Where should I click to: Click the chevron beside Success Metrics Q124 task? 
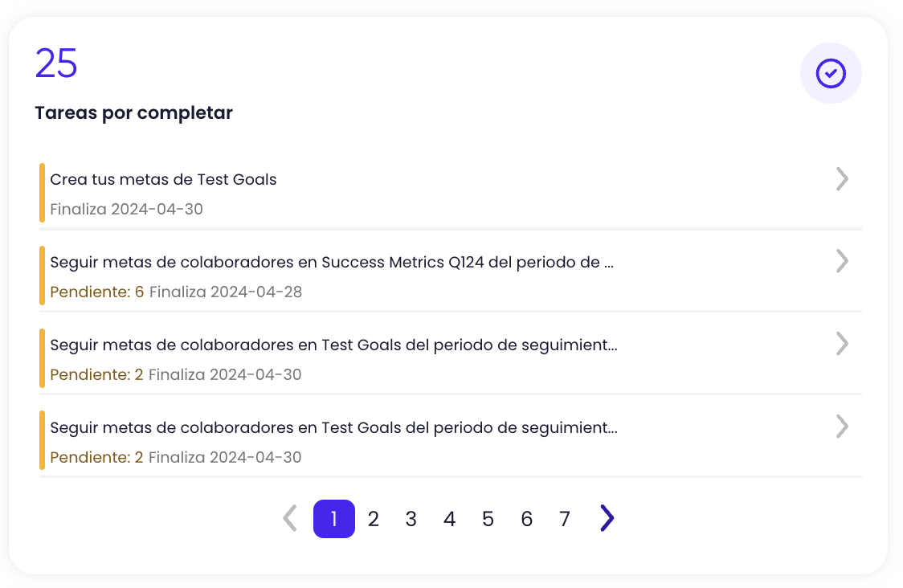coord(842,261)
